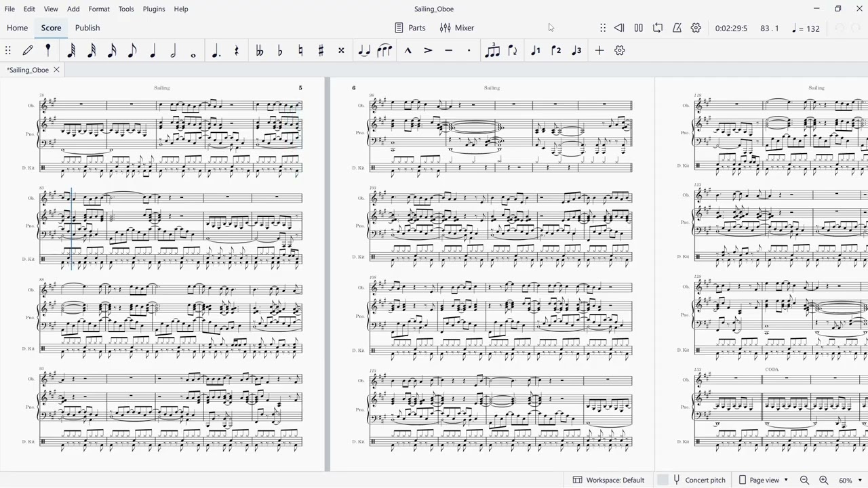Viewport: 868px width, 488px height.
Task: Apply natural accidental
Action: coord(300,50)
